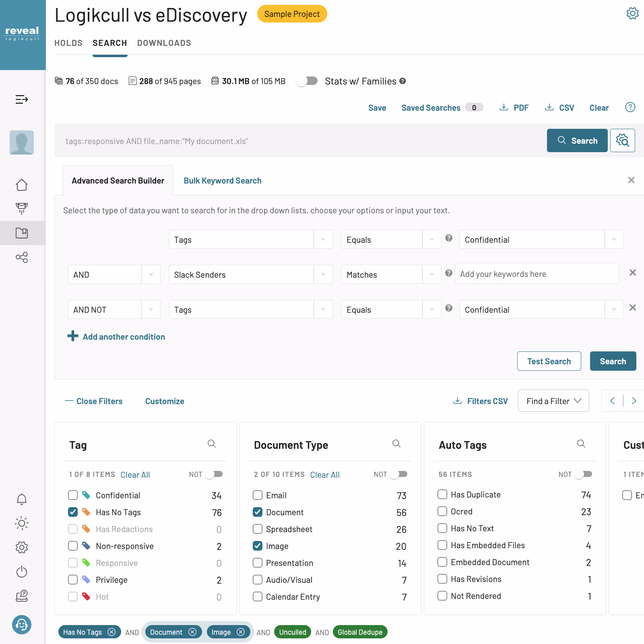Go to next filter page arrow

(634, 400)
